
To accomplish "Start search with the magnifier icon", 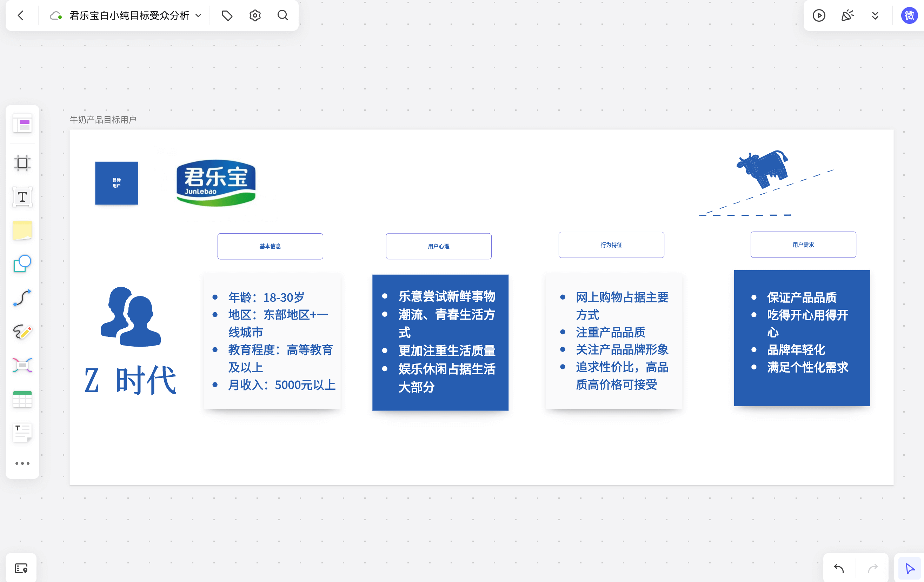I will coord(282,15).
